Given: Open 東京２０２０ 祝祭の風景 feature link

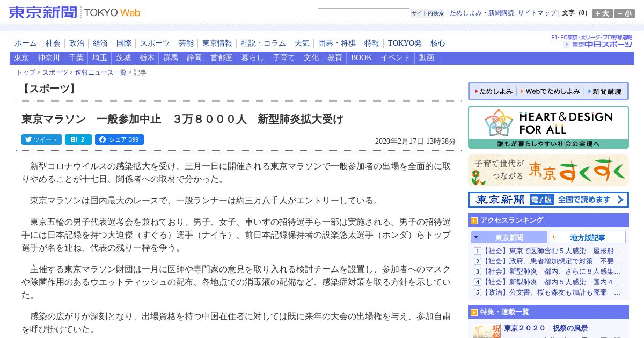Looking at the screenshot, I should coord(546,328).
